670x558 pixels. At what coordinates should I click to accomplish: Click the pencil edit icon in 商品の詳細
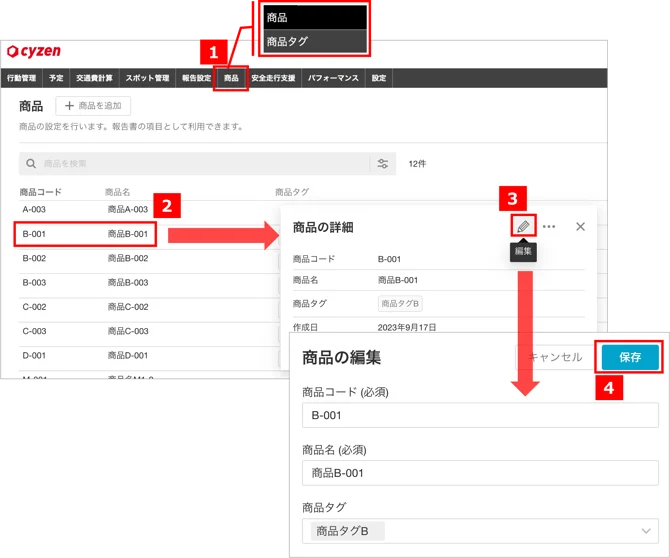pyautogui.click(x=523, y=226)
